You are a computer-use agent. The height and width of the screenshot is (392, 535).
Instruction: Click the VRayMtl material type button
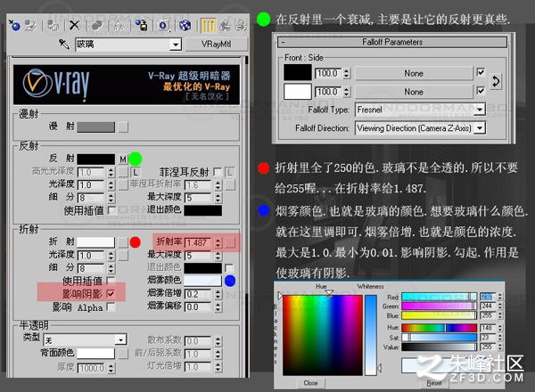tap(216, 45)
